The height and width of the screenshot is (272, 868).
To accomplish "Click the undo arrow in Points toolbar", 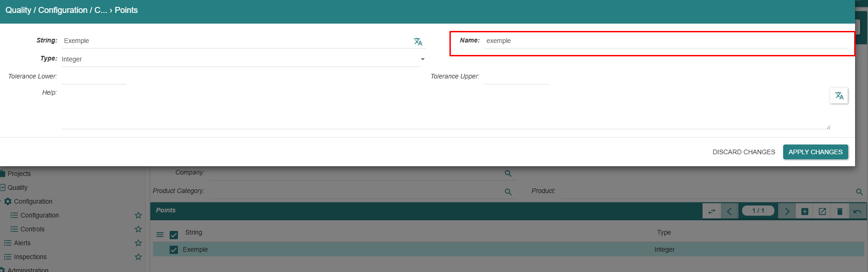I will tap(857, 211).
